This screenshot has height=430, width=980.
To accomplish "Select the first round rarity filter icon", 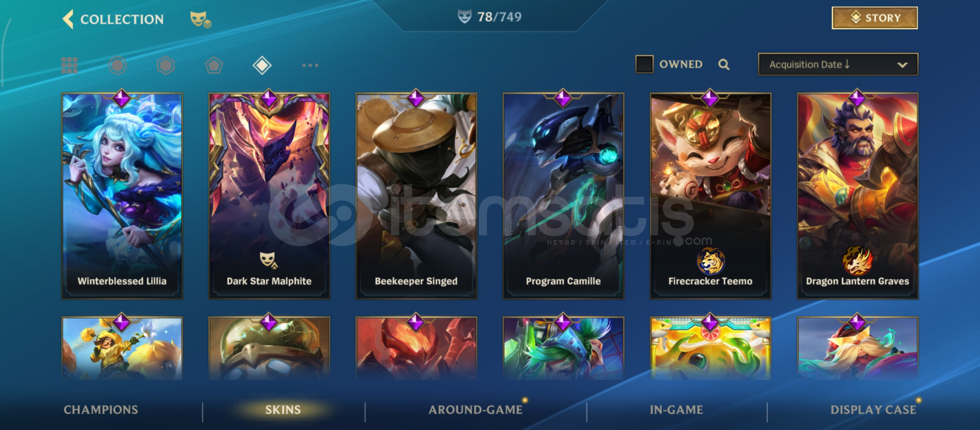I will (x=118, y=65).
